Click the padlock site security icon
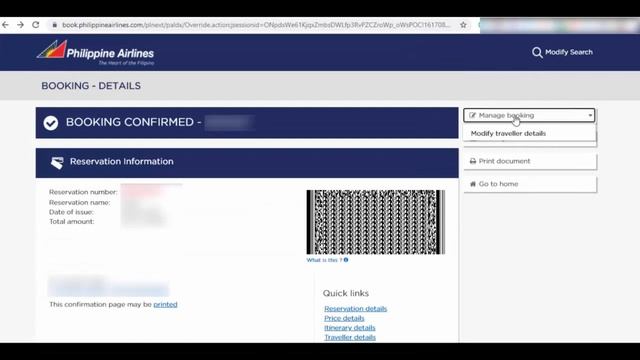This screenshot has height=360, width=640. 54,25
